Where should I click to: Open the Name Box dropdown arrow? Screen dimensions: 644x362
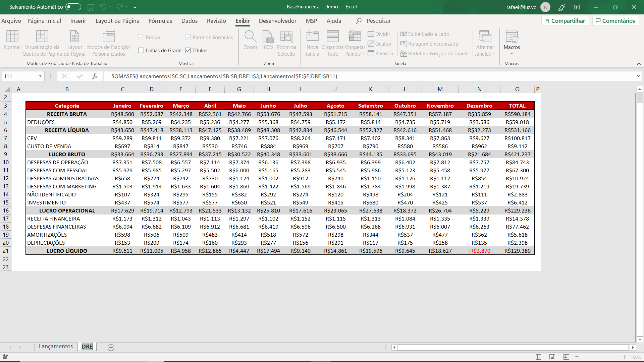point(40,76)
